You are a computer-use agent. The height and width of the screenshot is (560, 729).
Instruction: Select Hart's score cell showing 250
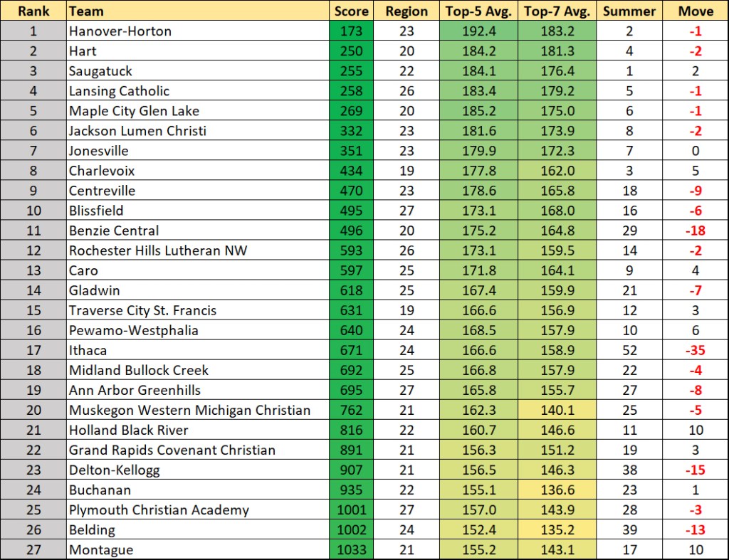(x=351, y=51)
